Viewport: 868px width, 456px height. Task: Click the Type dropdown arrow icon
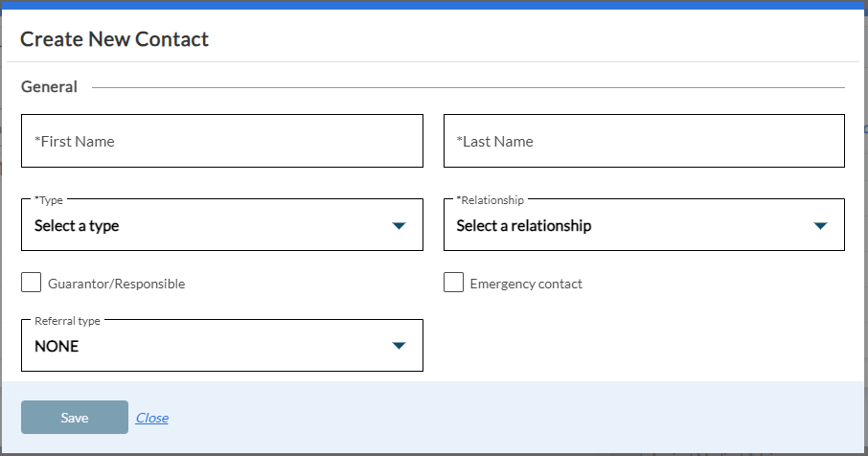(x=400, y=226)
